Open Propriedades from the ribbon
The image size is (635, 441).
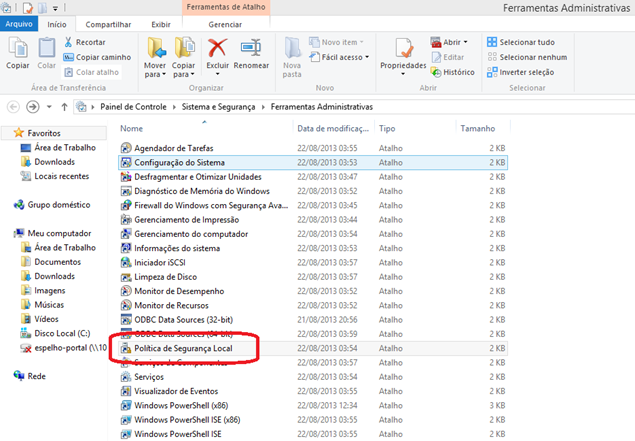pyautogui.click(x=403, y=53)
